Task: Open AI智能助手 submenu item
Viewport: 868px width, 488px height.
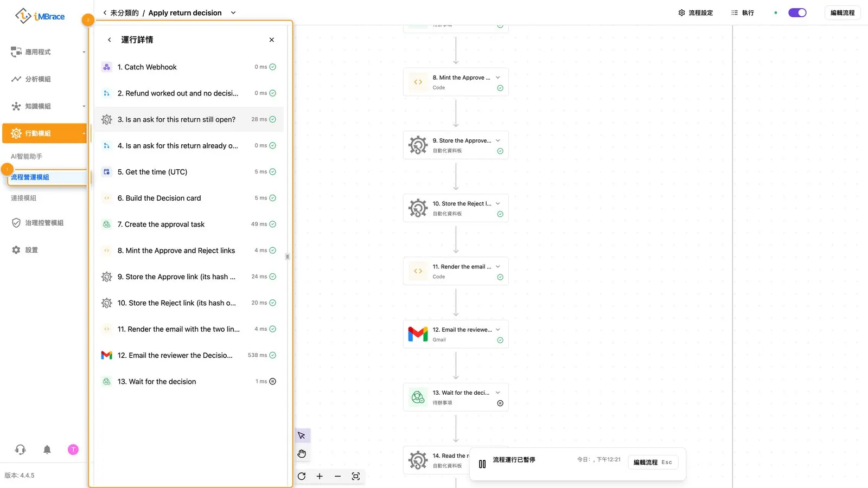Action: click(27, 157)
